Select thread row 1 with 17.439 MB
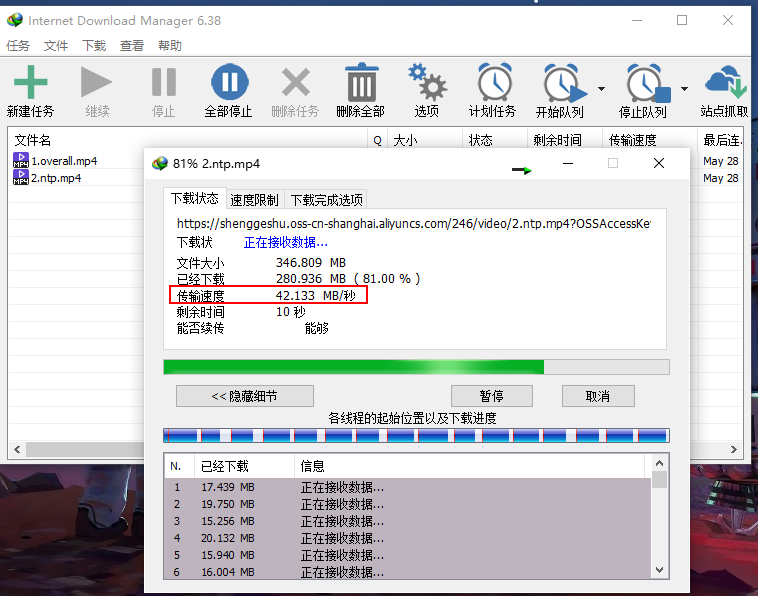 coord(408,487)
